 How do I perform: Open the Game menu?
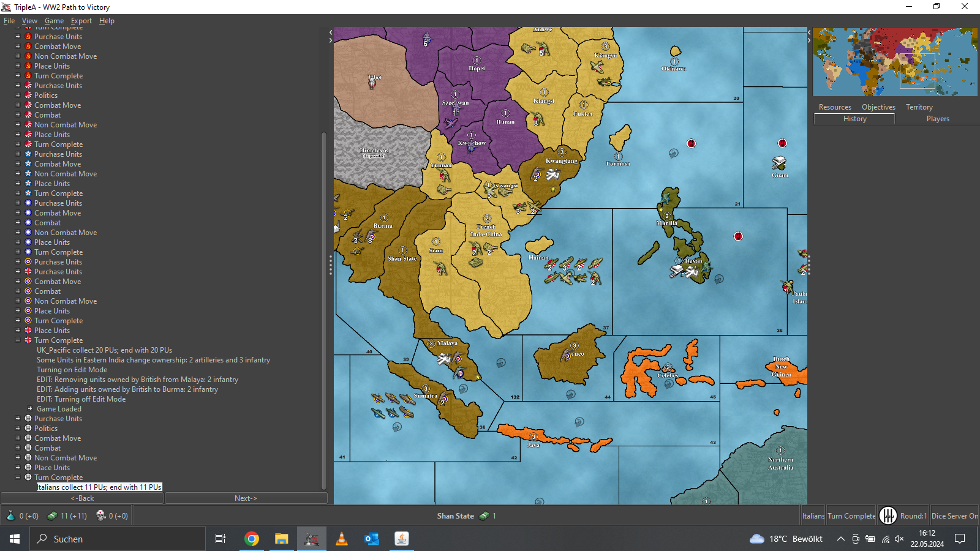point(54,21)
